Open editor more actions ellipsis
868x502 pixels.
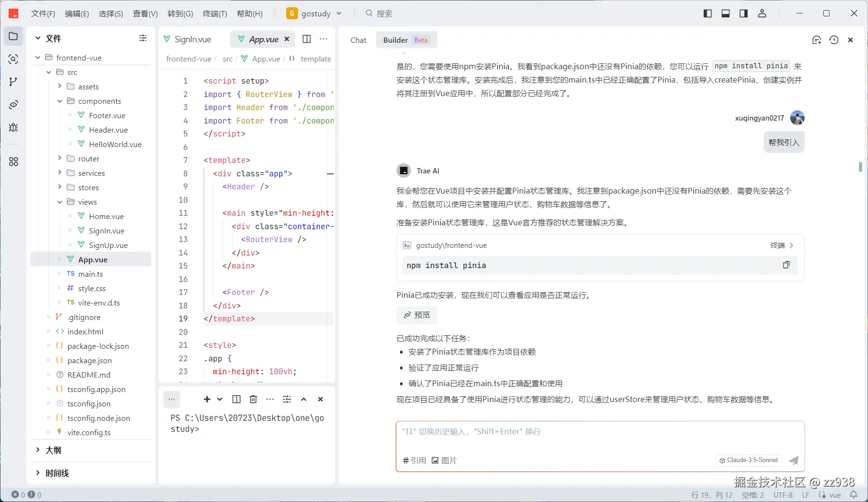coord(324,39)
